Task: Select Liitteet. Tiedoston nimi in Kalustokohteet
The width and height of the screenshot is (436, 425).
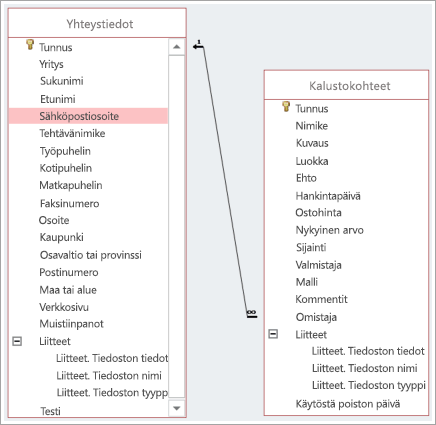Action: pyautogui.click(x=364, y=368)
